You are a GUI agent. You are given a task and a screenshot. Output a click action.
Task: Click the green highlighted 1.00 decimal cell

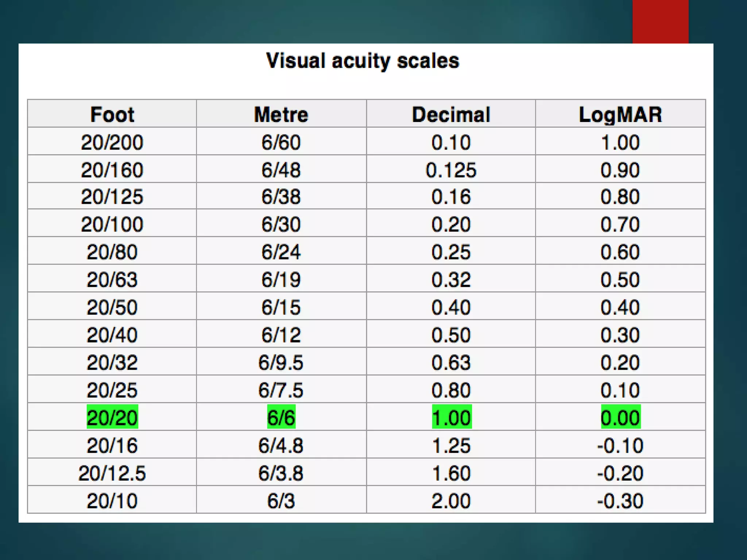click(x=451, y=417)
